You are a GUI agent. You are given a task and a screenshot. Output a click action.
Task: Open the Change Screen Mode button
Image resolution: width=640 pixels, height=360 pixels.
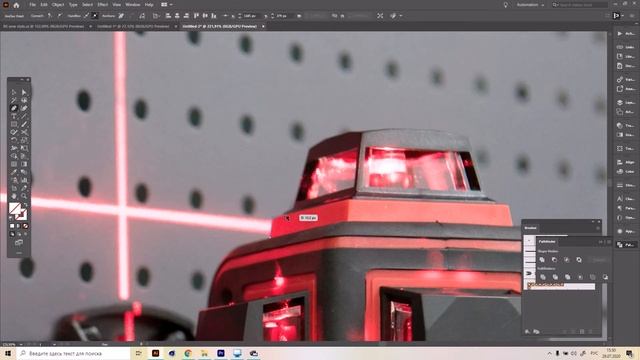19,243
